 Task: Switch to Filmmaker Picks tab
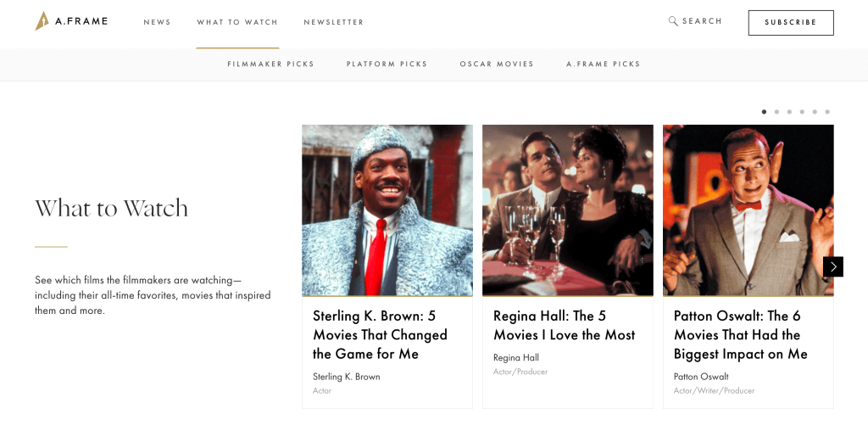click(270, 64)
